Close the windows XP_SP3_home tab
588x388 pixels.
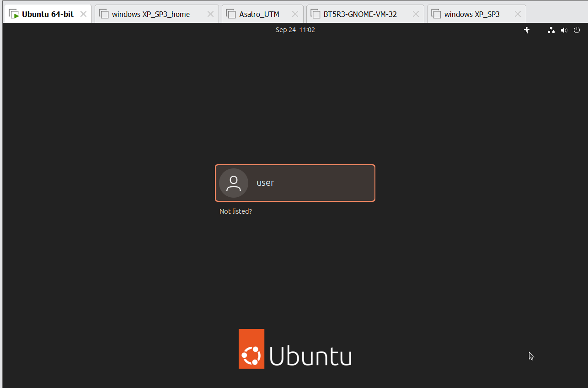(210, 14)
